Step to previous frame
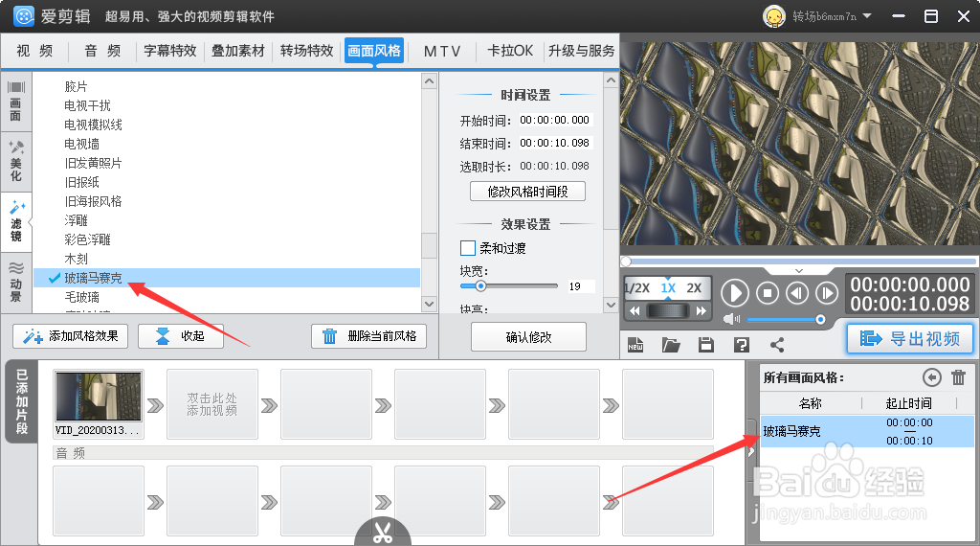 point(797,293)
